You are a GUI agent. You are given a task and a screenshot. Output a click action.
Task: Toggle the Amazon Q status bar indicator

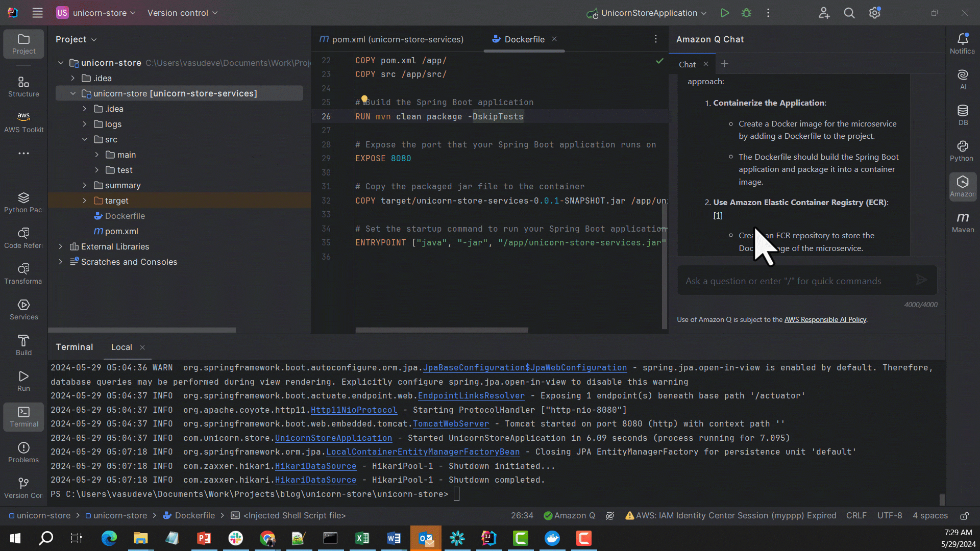[x=569, y=515]
